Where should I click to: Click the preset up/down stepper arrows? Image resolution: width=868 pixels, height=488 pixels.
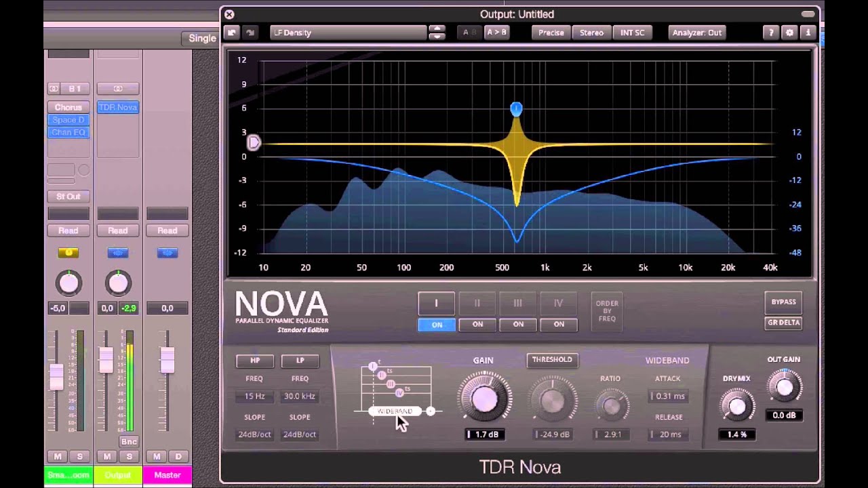pos(437,33)
